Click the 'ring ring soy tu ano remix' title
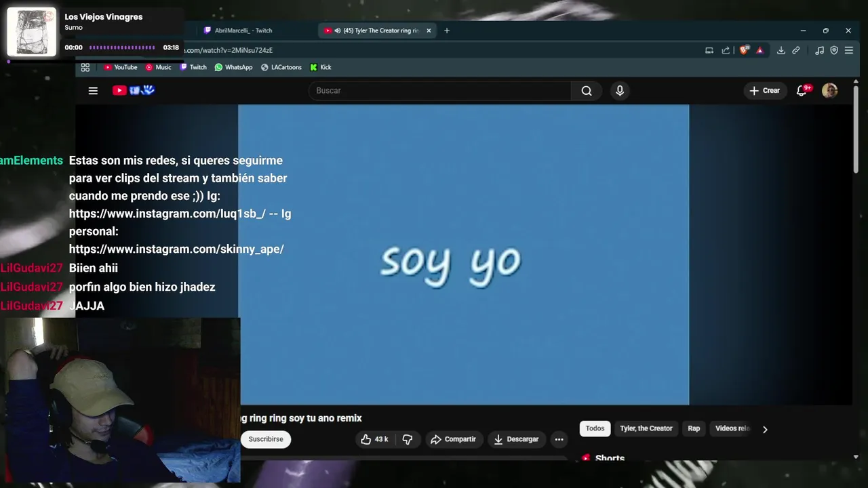 point(301,418)
